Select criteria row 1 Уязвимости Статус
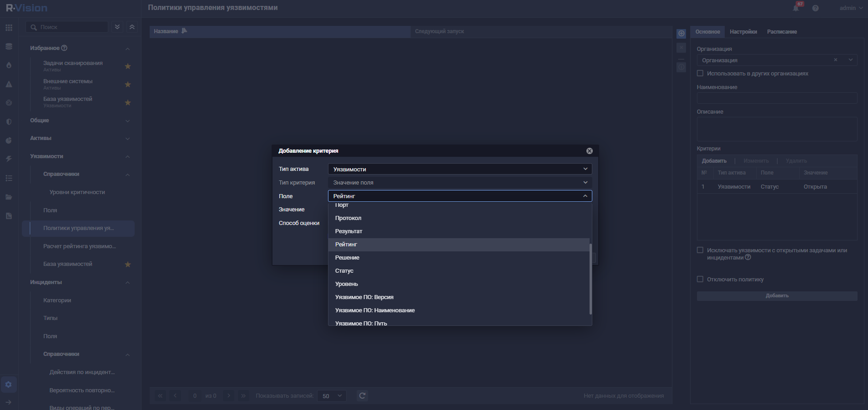The height and width of the screenshot is (410, 868). coord(777,187)
